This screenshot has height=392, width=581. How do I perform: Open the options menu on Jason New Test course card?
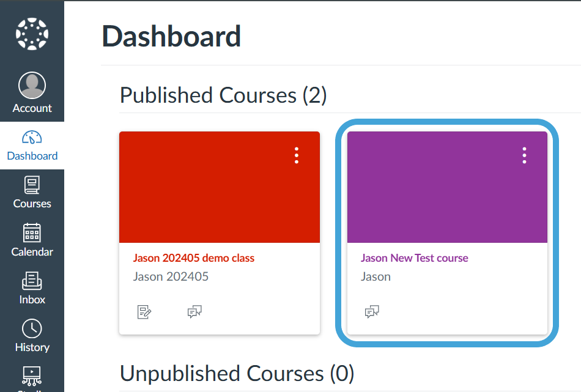click(524, 155)
